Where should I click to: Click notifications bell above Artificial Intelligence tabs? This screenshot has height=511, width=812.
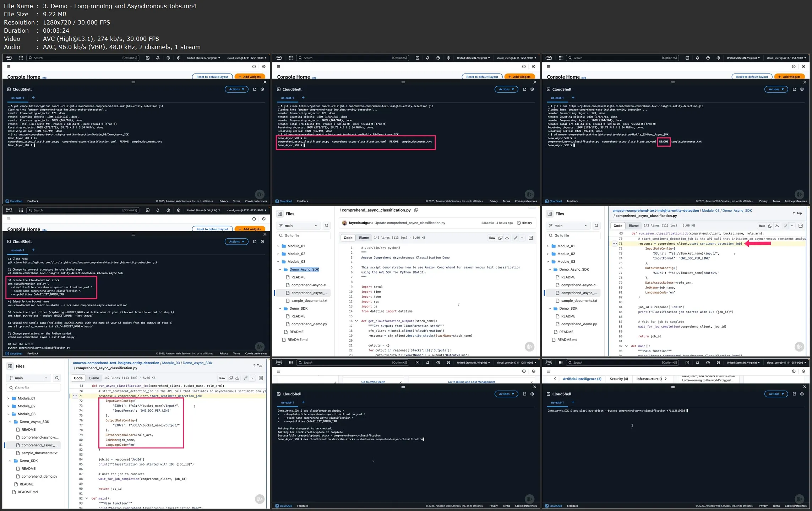pos(697,363)
